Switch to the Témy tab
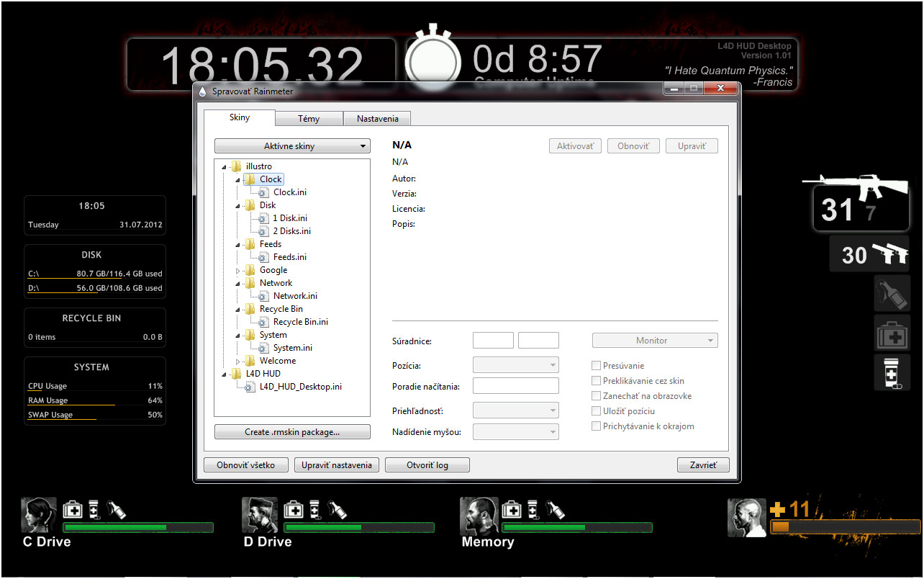Image resolution: width=924 pixels, height=579 pixels. (308, 119)
